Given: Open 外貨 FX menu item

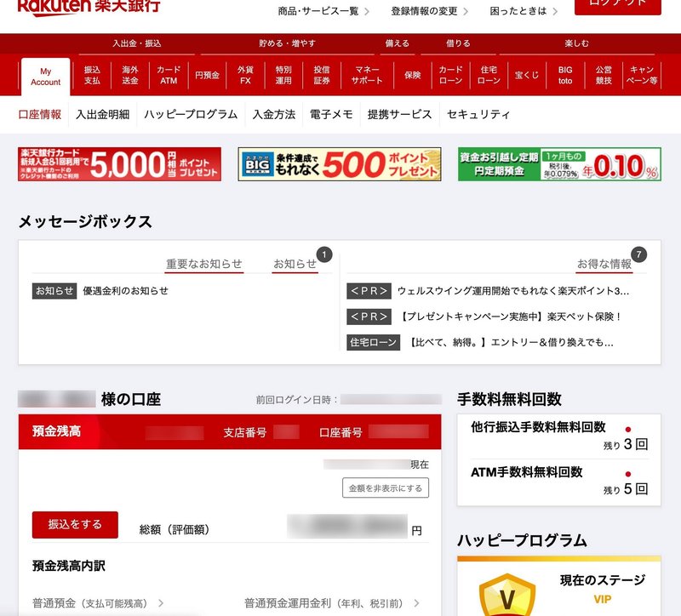Looking at the screenshot, I should pyautogui.click(x=245, y=75).
